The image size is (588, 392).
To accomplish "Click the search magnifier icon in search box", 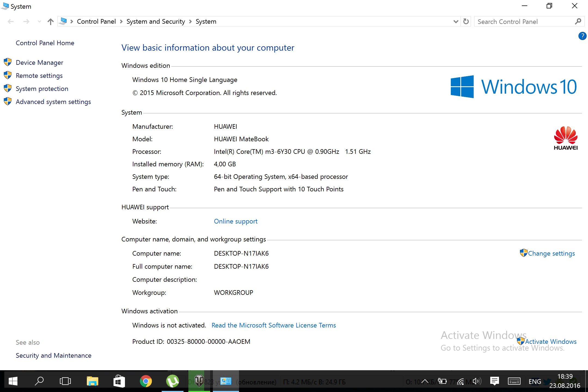I will [578, 22].
